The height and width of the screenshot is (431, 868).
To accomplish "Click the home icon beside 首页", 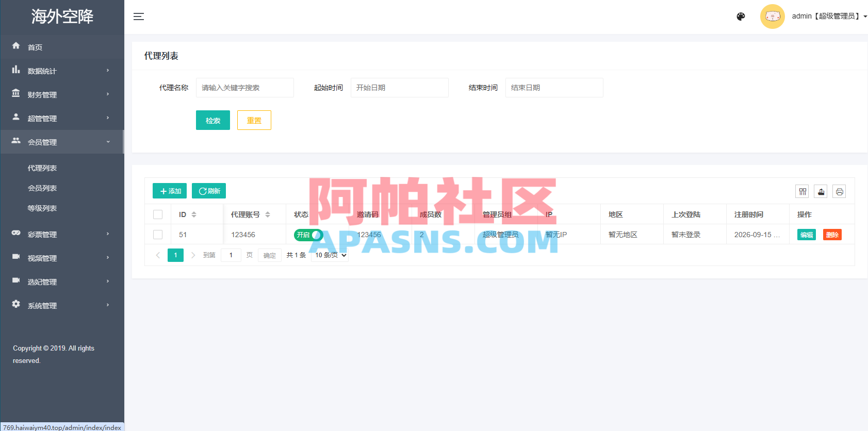I will 16,46.
